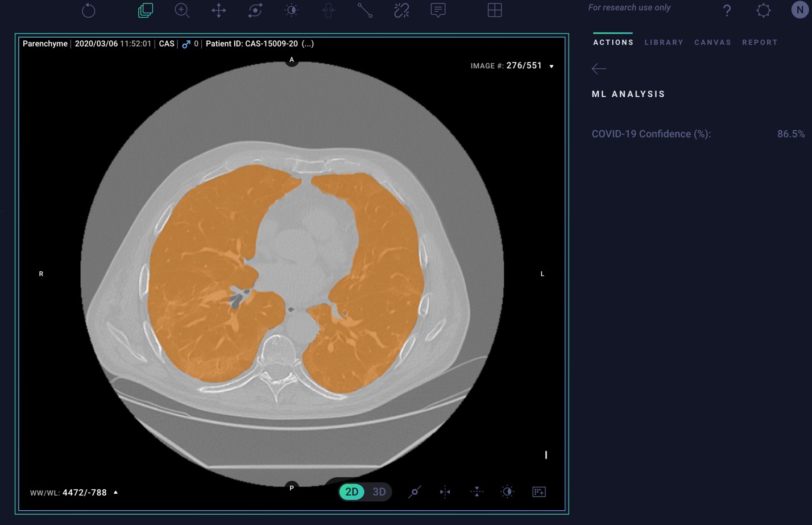This screenshot has height=525, width=812.
Task: Flip the image horizontally
Action: 445,491
